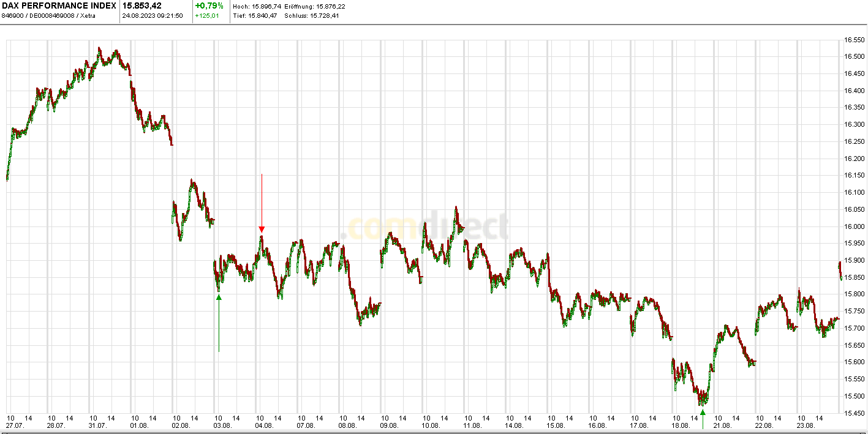Click the 16.300 price axis label
The image size is (868, 434).
[854, 124]
